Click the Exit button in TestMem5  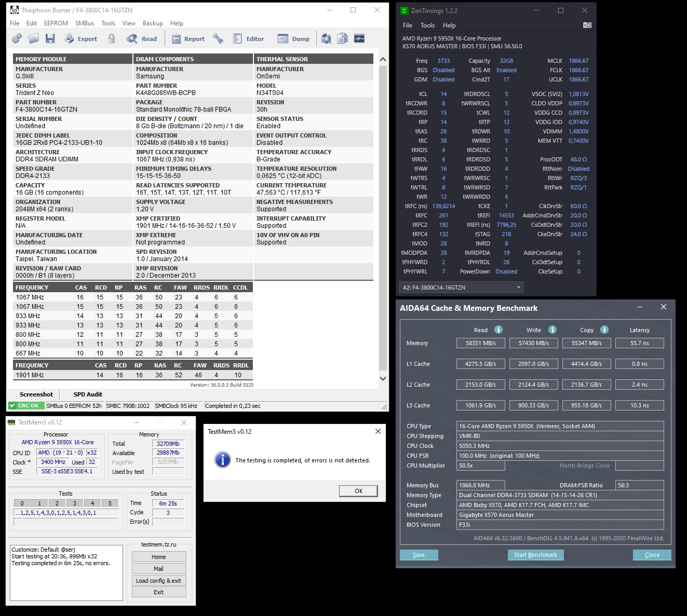tap(159, 592)
